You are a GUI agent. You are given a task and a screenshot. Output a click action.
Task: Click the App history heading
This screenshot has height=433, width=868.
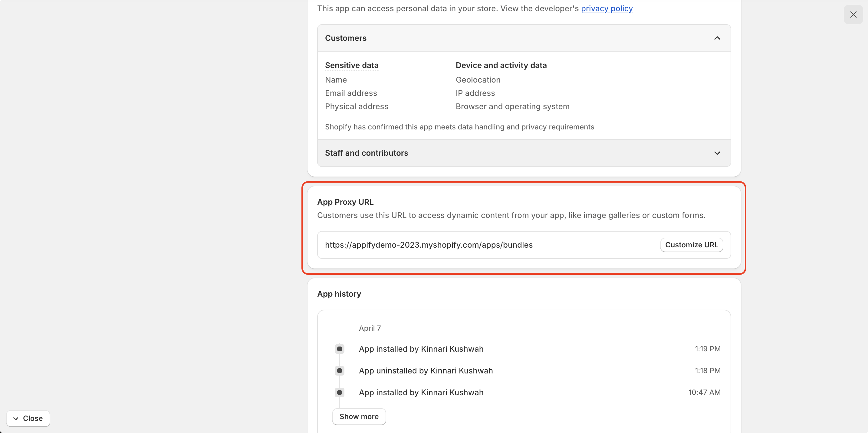tap(339, 294)
